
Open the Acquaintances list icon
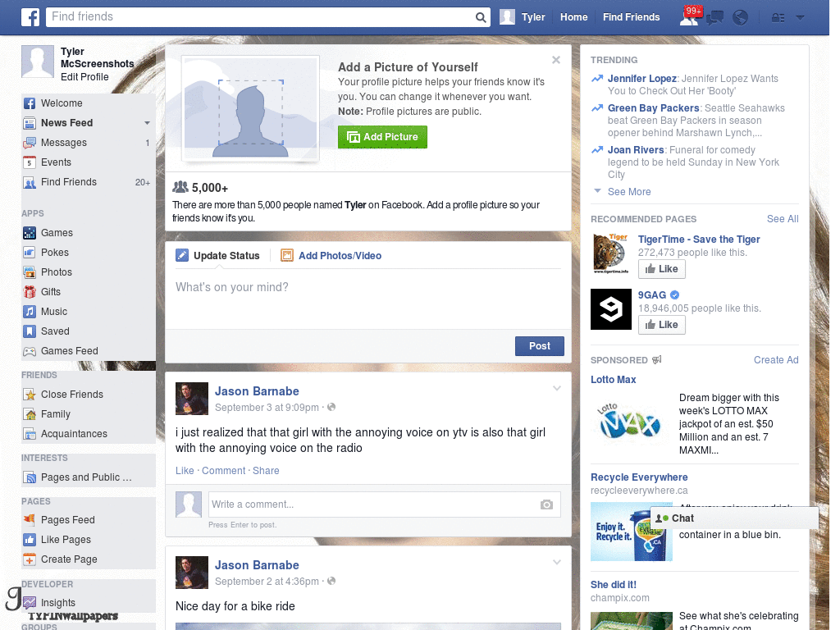point(30,434)
